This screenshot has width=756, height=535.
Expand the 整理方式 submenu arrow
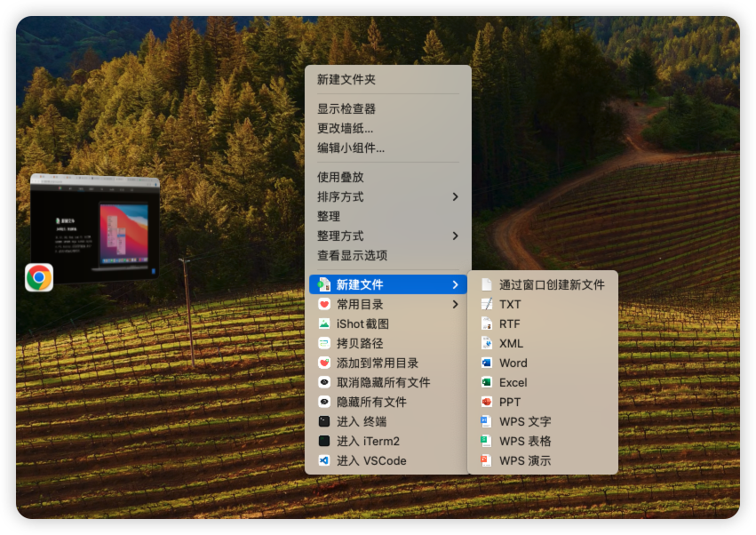tap(455, 236)
